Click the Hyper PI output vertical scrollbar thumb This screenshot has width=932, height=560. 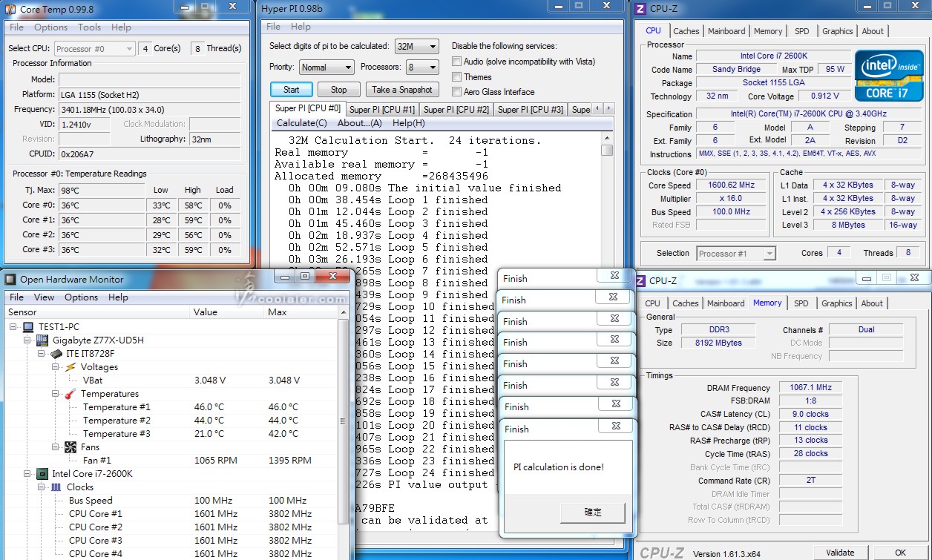607,150
